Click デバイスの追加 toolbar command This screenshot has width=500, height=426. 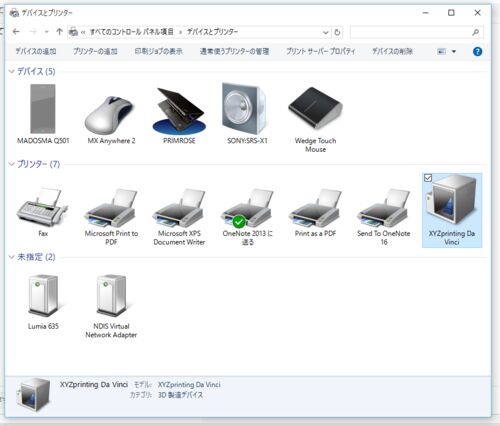coord(36,51)
